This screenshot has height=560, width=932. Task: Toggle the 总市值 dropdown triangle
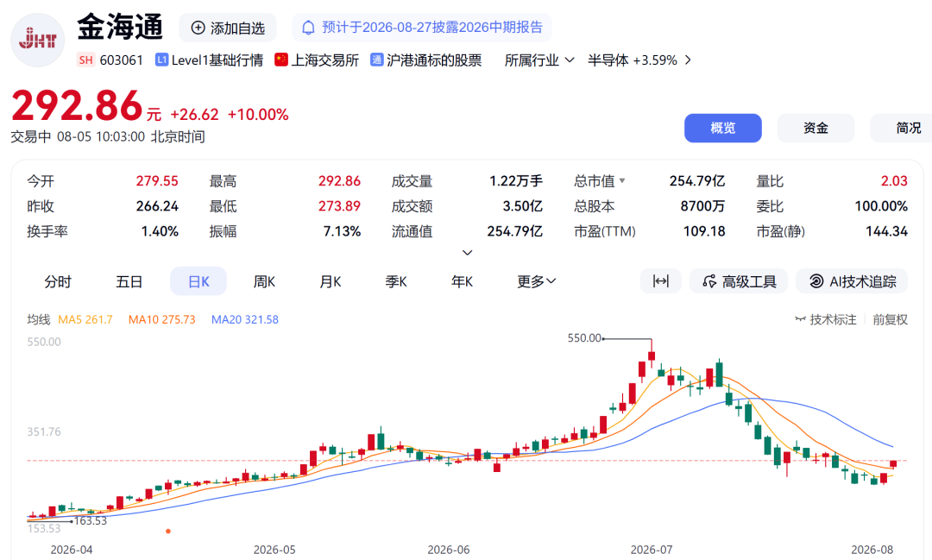621,180
